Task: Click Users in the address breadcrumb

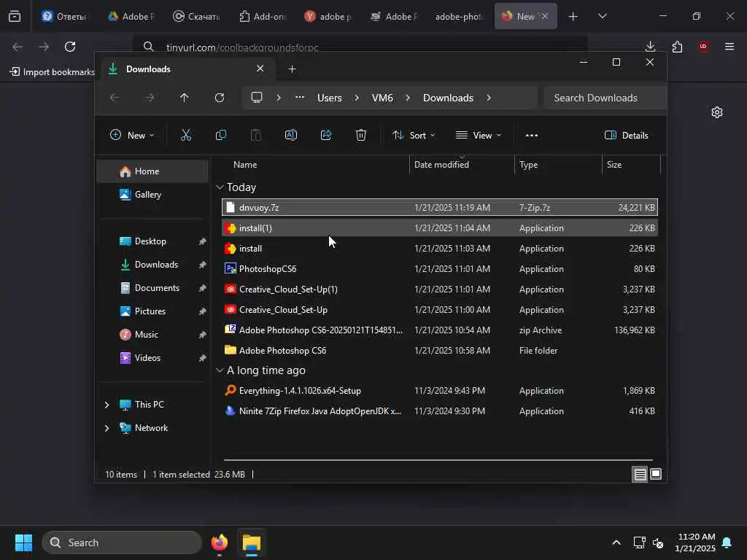Action: pos(330,98)
